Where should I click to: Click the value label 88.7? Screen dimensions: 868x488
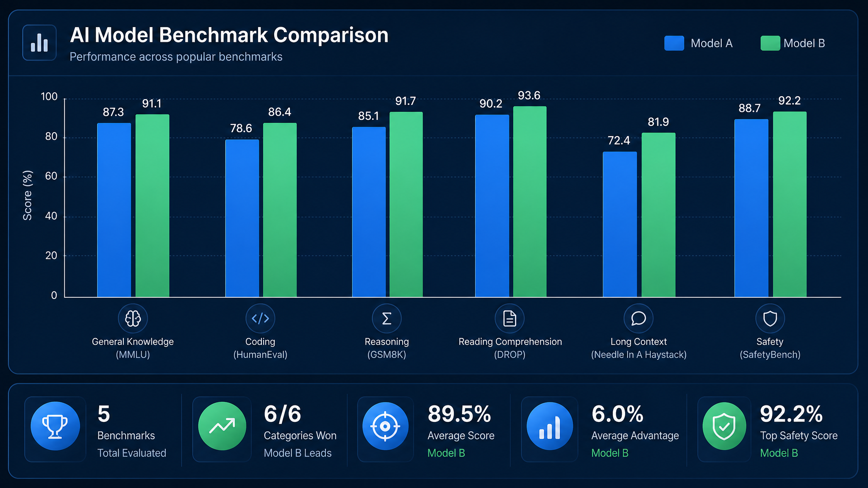tap(749, 108)
